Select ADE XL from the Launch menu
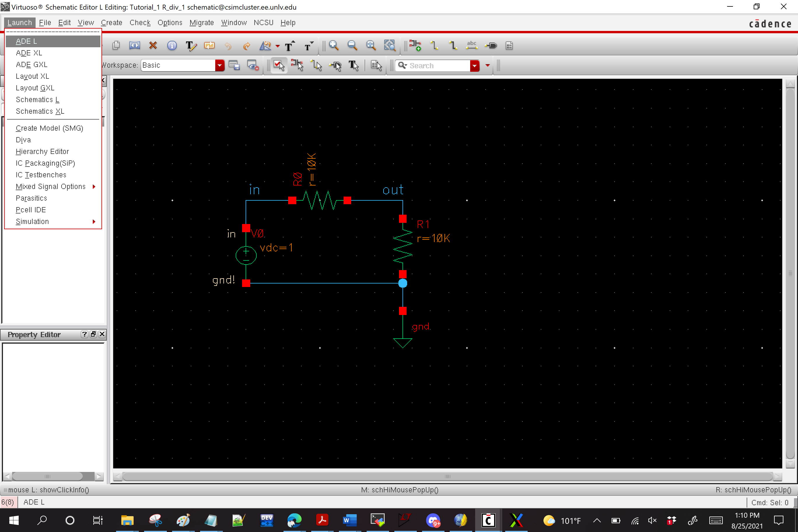Screen dimensions: 798x532 click(29, 53)
